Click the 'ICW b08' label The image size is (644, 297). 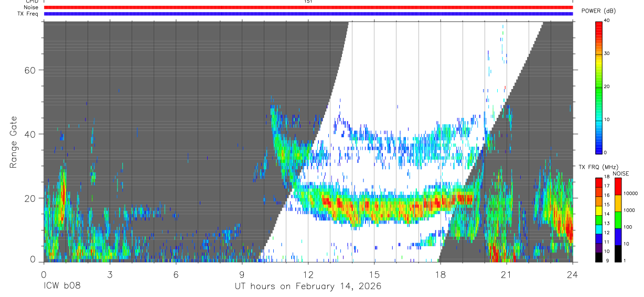tap(61, 287)
